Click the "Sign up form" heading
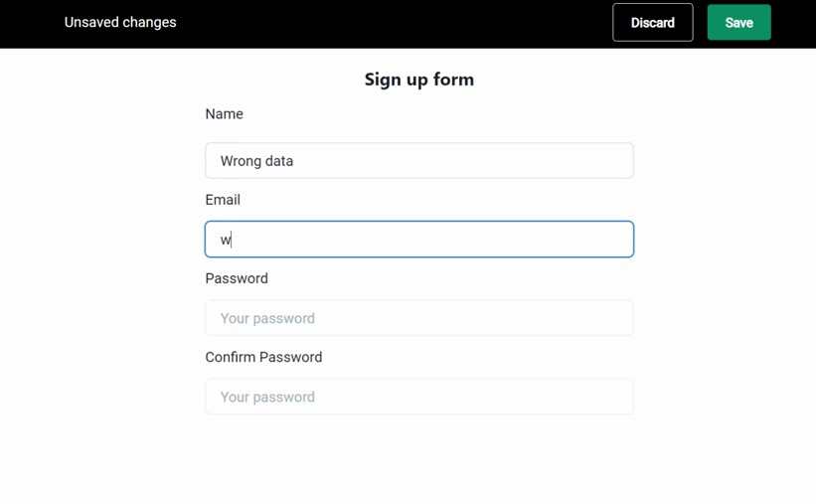The width and height of the screenshot is (816, 504). (418, 80)
